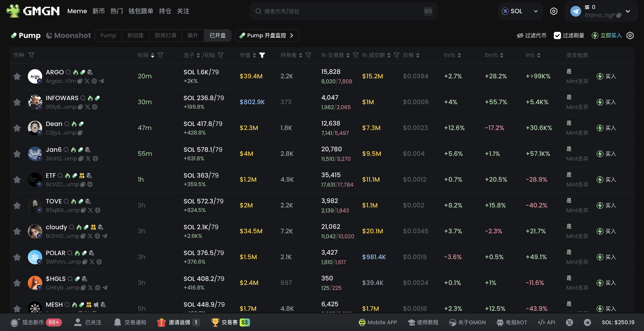
Task: Open the 新币 nav item
Action: pos(99,11)
